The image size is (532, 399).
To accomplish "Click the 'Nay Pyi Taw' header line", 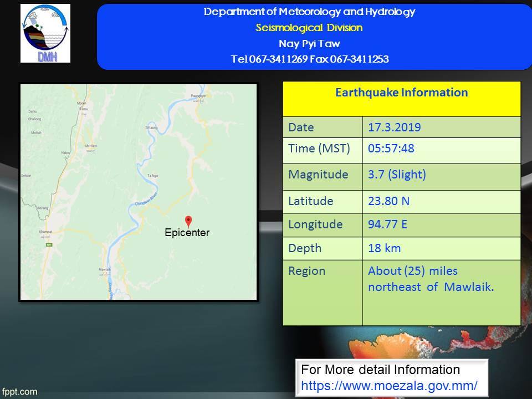I will coord(309,43).
